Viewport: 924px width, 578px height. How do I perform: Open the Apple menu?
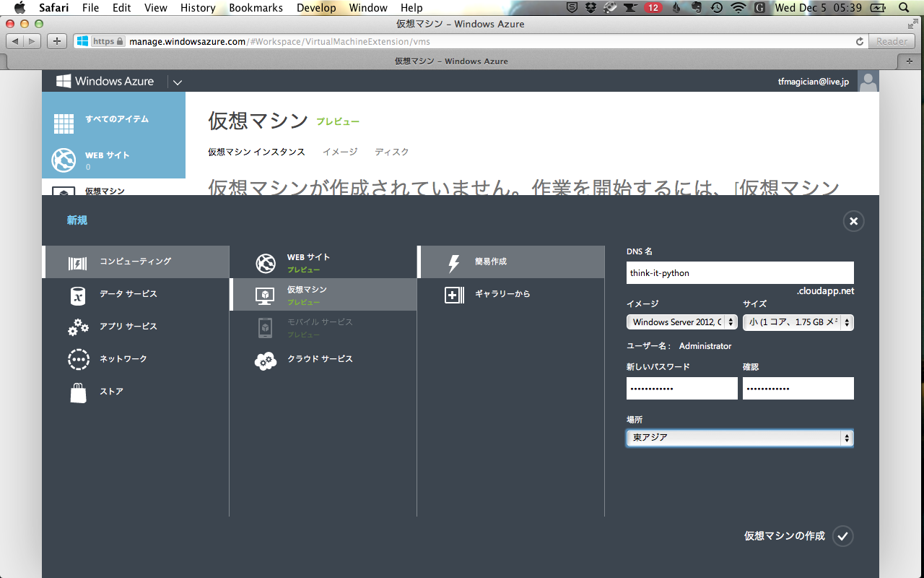19,8
